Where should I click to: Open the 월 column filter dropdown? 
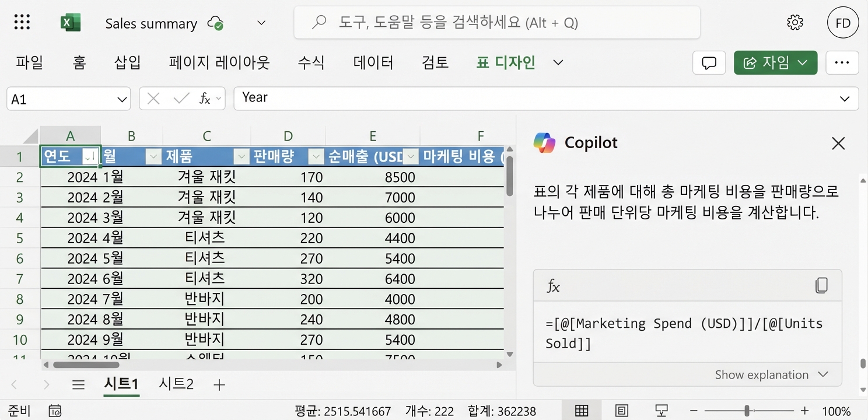pos(153,156)
